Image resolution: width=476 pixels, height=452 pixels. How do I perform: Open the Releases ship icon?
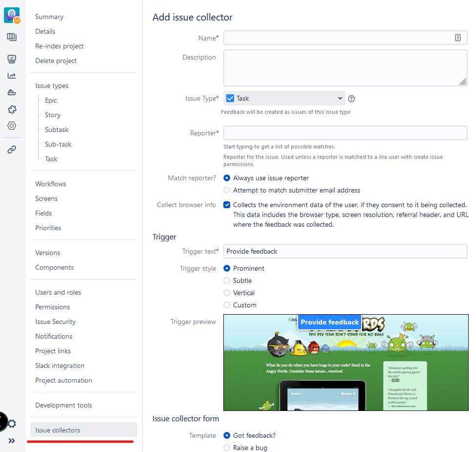12,92
